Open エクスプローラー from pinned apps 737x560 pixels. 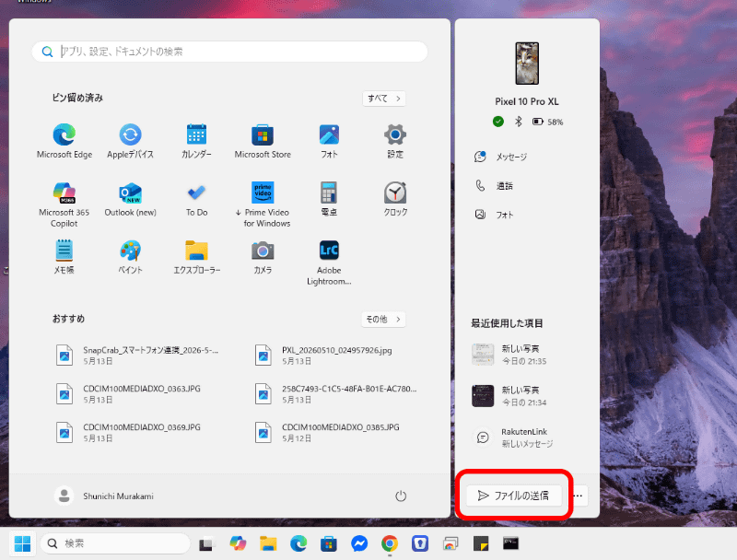pos(196,257)
